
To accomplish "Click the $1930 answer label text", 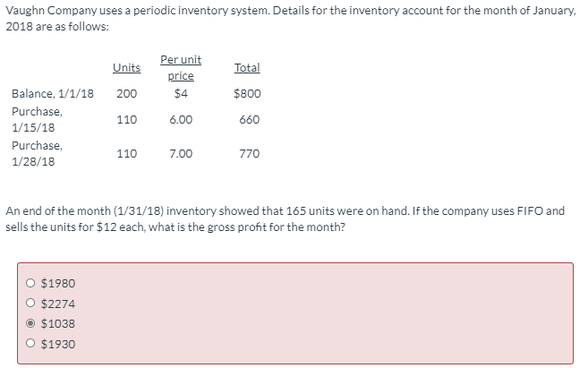I will coord(58,344).
